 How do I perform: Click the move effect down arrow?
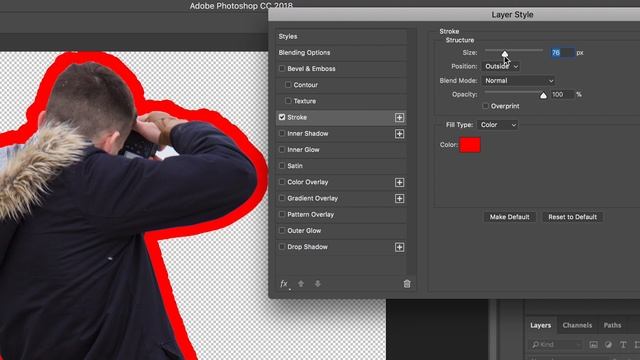tap(318, 284)
